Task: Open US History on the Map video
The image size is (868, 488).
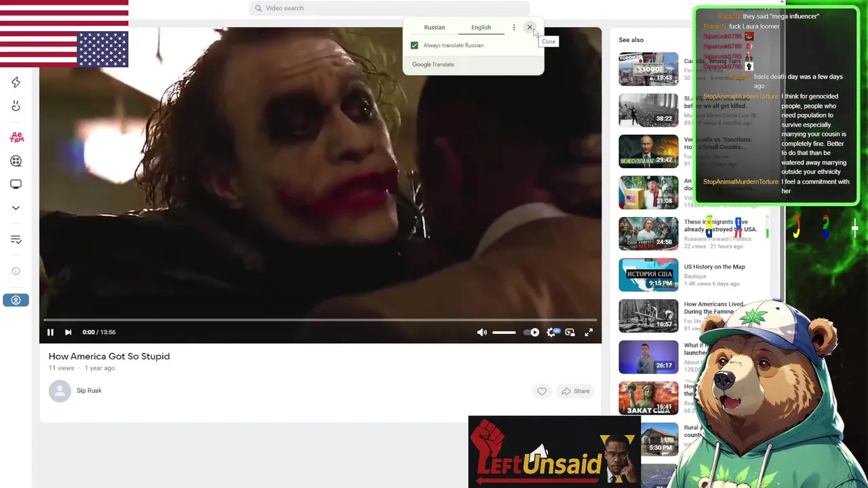Action: click(714, 266)
